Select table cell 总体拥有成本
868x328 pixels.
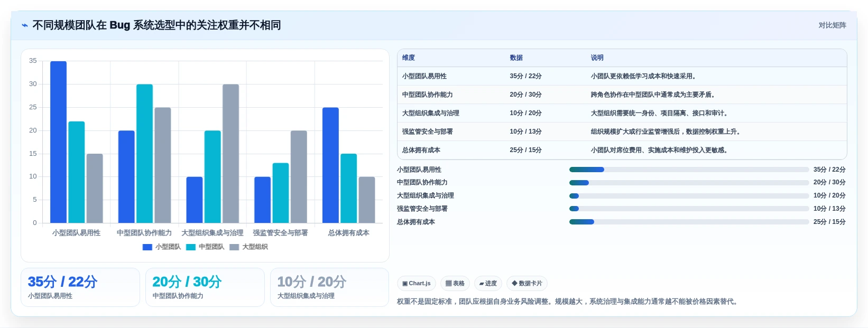pyautogui.click(x=421, y=151)
